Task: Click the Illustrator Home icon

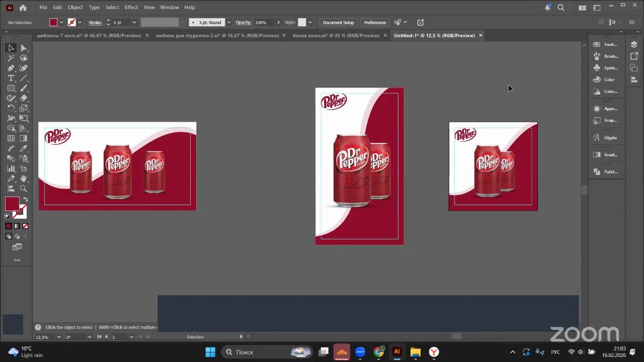Action: (23, 8)
